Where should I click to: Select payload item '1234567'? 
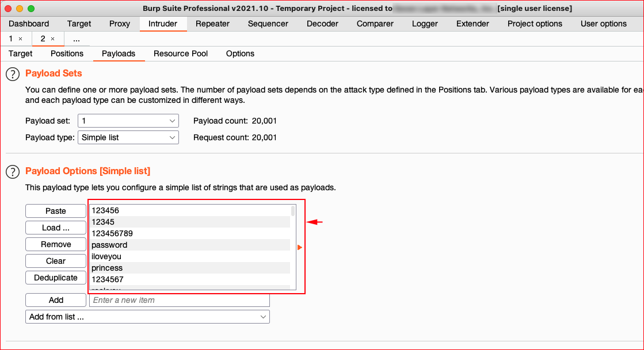click(x=190, y=279)
